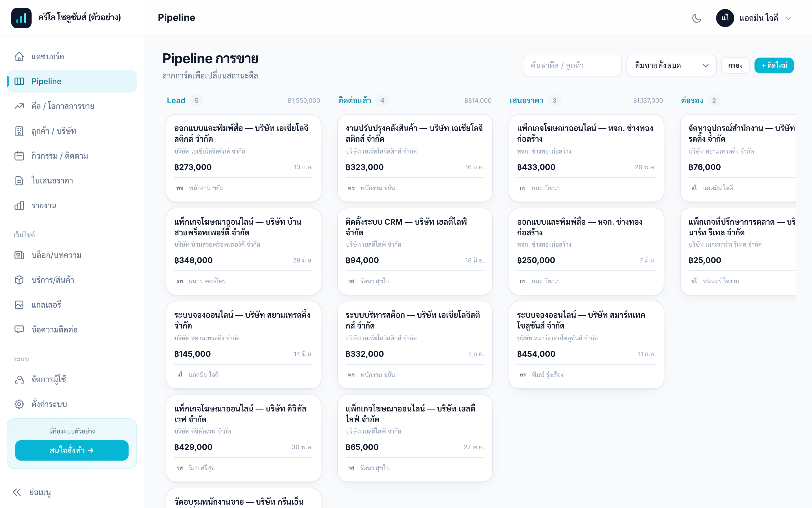Open the ระบบบริหารสต็อก ฿332,000 deal card
The height and width of the screenshot is (508, 812).
click(x=415, y=345)
